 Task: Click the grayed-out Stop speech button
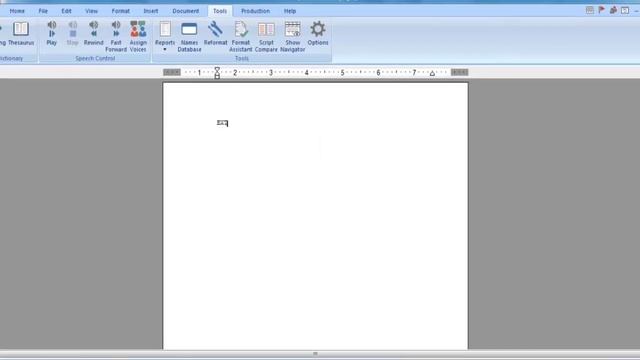72,33
